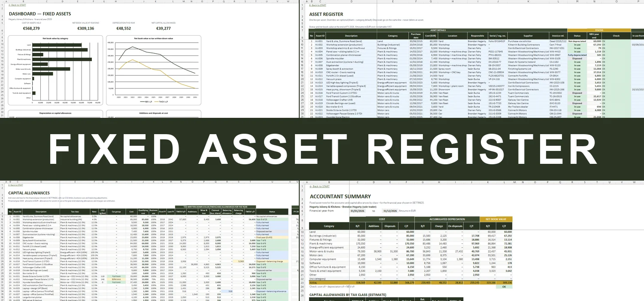Click the ASSET DETAILS group header band
Image resolution: width=644 pixels, height=301 pixels.
[x=438, y=31]
